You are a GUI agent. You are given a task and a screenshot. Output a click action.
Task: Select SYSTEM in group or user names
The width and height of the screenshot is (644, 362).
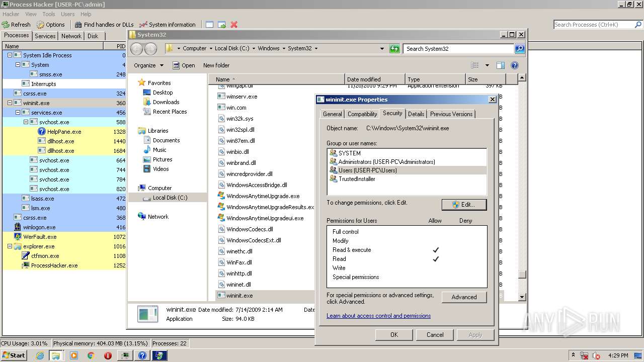pos(407,153)
